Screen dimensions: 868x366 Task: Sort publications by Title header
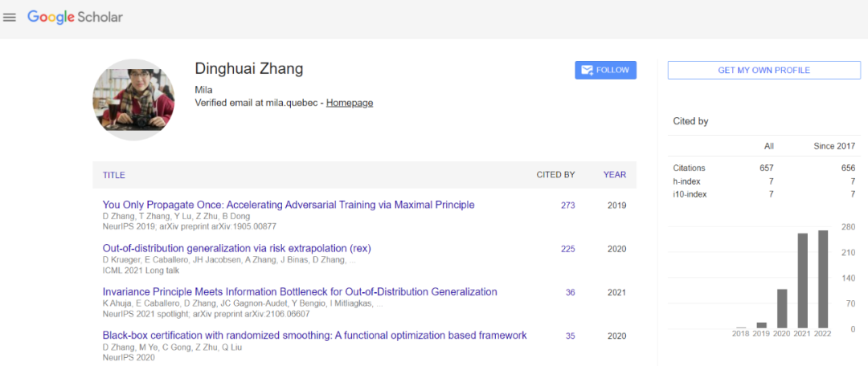click(114, 175)
